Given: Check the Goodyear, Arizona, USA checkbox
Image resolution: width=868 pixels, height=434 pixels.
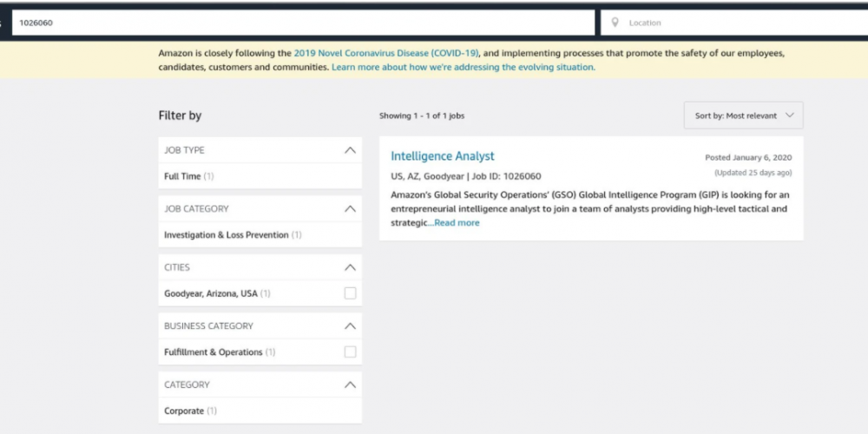Looking at the screenshot, I should tap(350, 293).
